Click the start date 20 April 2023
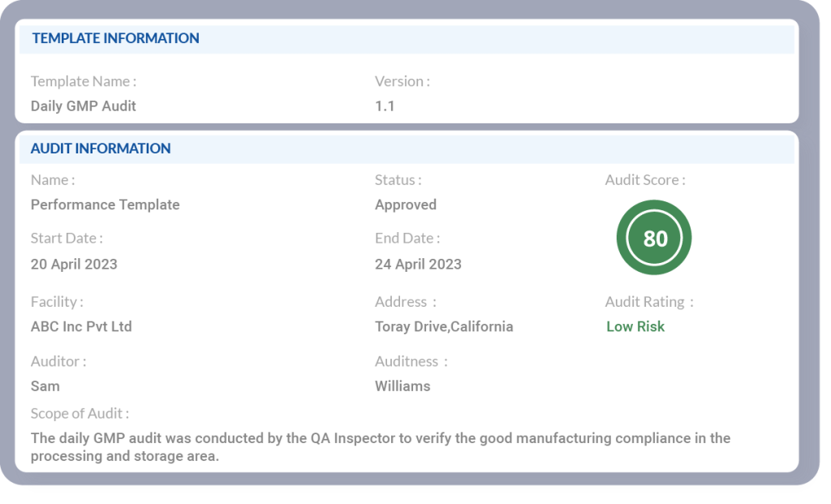 pyautogui.click(x=74, y=264)
